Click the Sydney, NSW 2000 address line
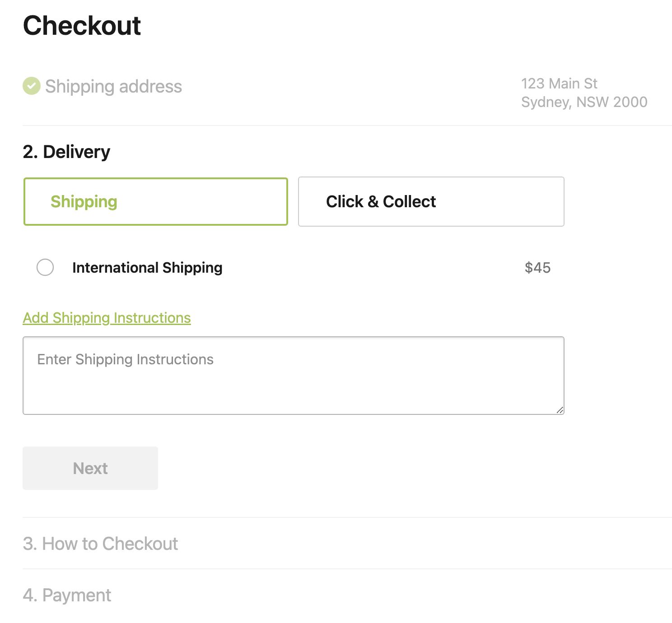This screenshot has height=623, width=672. click(584, 102)
